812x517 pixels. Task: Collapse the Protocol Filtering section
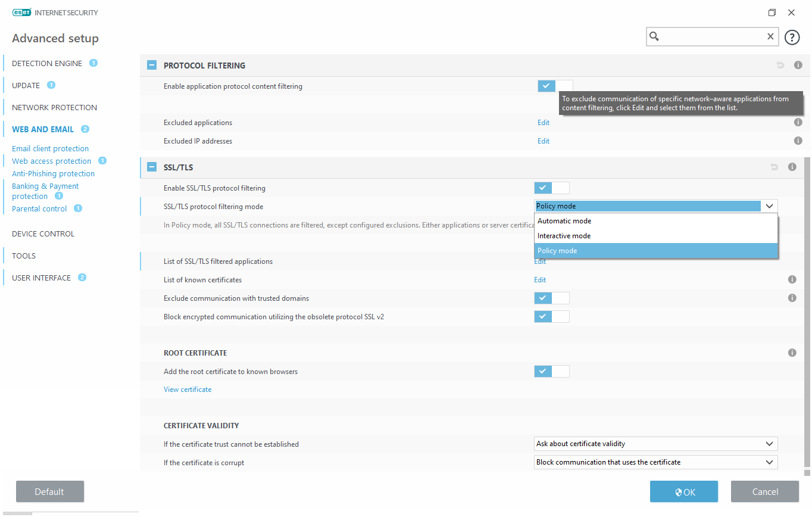coord(152,66)
